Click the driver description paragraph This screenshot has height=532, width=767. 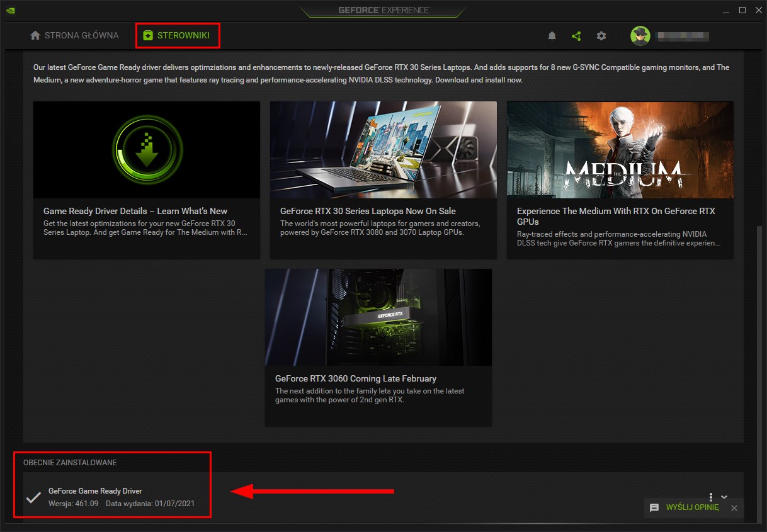point(381,74)
